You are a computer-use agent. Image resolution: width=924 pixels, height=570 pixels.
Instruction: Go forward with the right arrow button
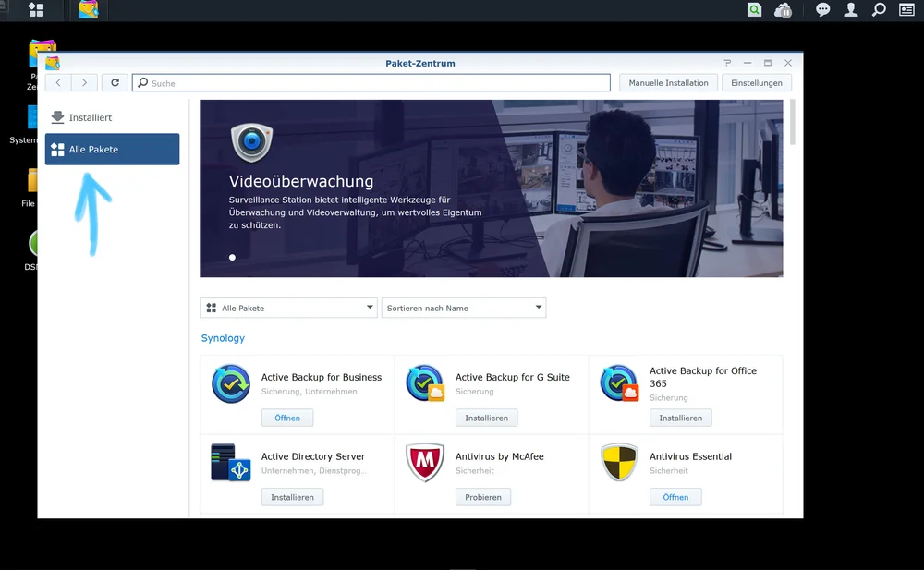pos(84,82)
